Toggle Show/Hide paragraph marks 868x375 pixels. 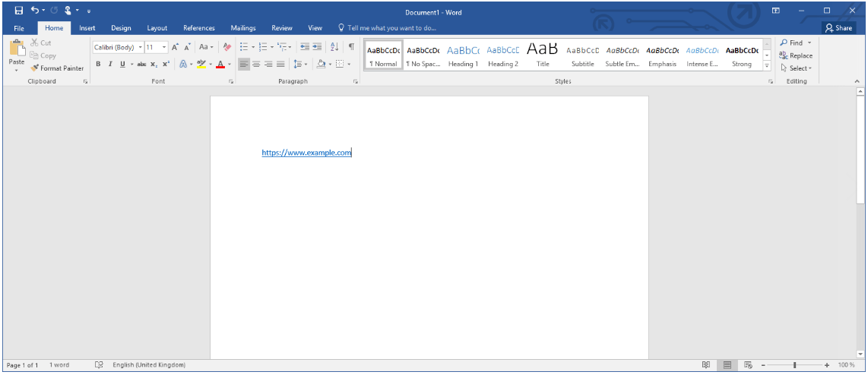point(351,47)
